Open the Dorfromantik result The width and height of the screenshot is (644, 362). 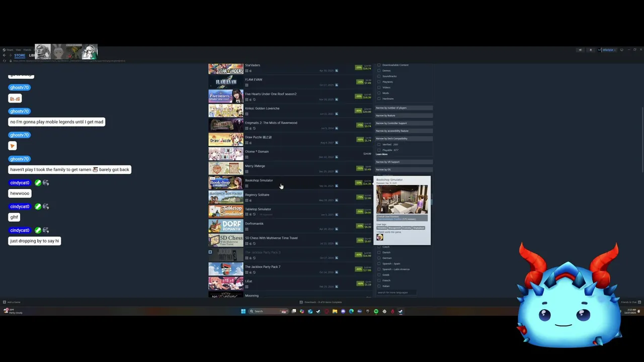tap(291, 226)
